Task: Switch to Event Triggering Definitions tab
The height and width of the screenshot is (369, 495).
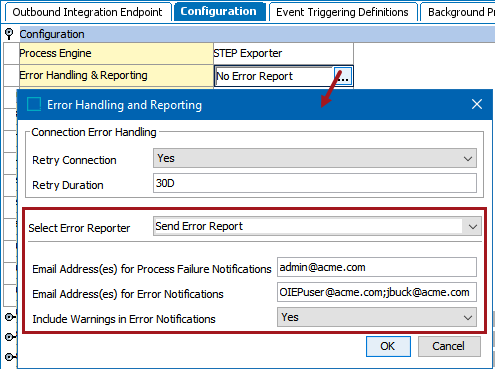Action: pos(342,12)
